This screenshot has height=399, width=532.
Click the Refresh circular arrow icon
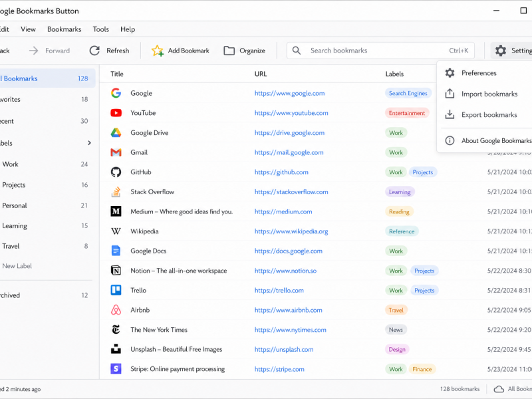click(94, 51)
